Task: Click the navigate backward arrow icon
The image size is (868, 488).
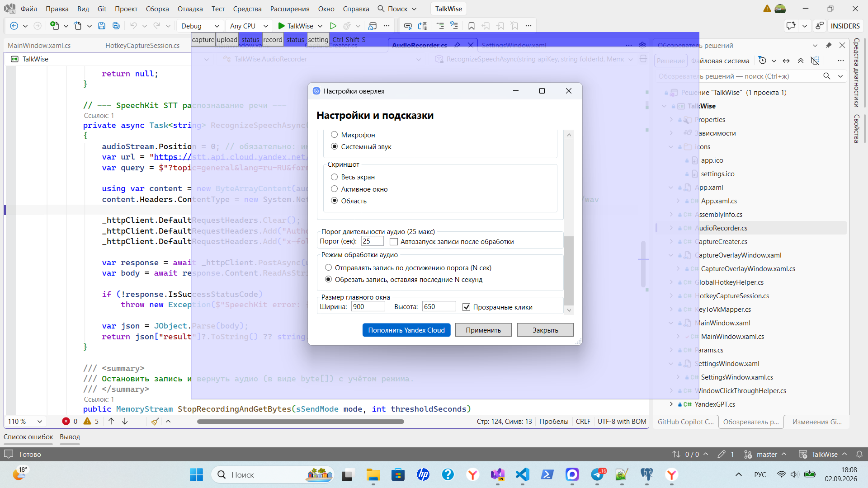Action: 14,26
